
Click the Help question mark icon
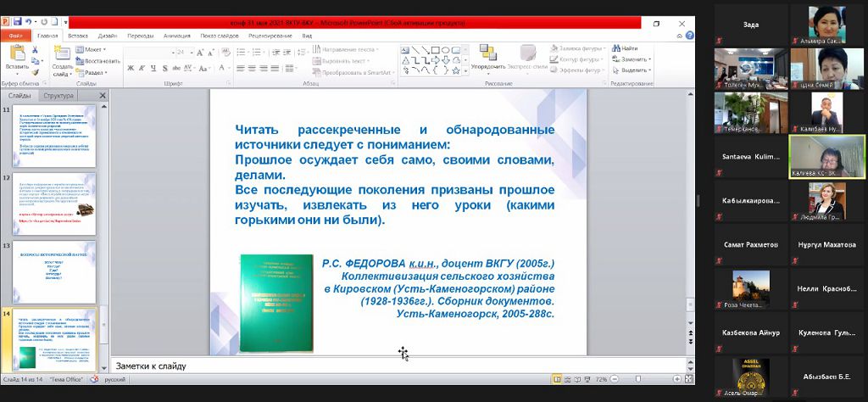pos(689,36)
